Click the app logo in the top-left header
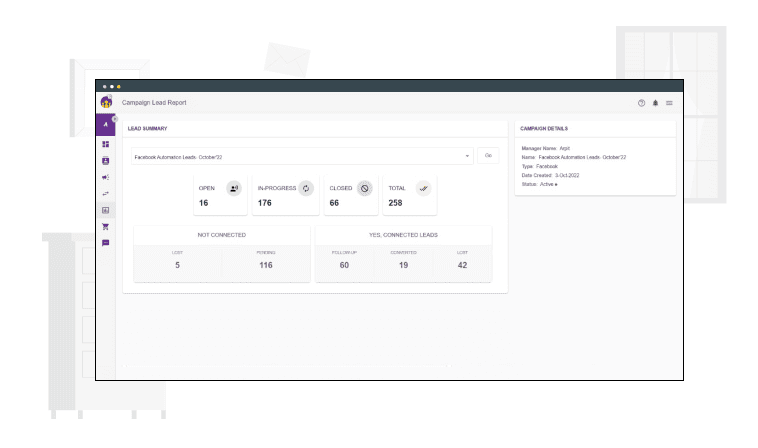This screenshot has height=448, width=758. pyautogui.click(x=106, y=102)
